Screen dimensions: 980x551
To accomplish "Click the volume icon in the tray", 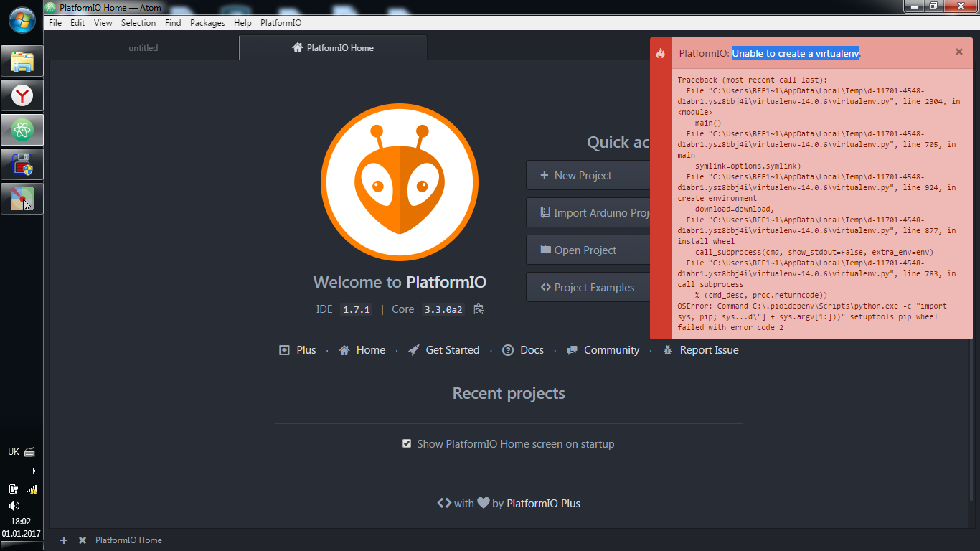I will (13, 506).
